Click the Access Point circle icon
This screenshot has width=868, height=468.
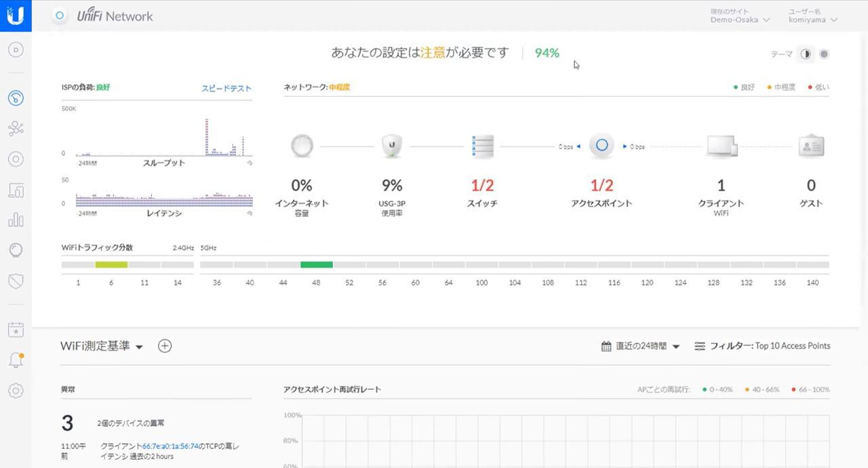pyautogui.click(x=601, y=146)
